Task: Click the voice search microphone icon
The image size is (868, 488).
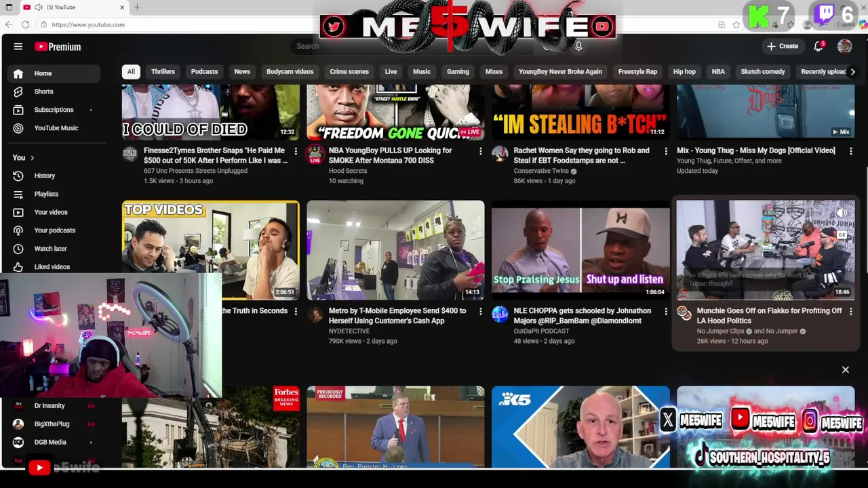Action: click(x=578, y=46)
